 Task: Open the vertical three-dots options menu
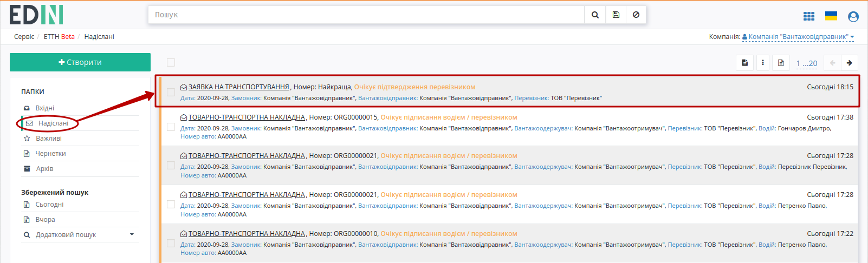coord(763,63)
